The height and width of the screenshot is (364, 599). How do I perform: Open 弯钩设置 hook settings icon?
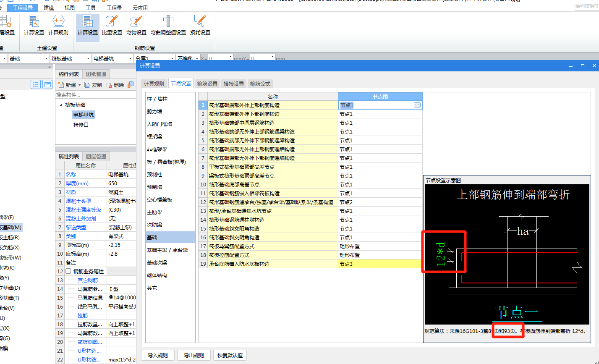point(136,21)
